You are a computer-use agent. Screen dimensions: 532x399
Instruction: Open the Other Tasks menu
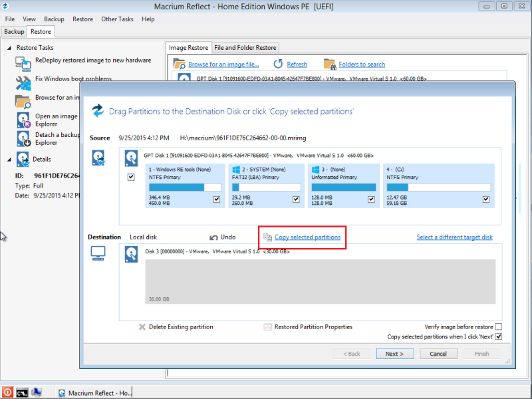tap(118, 19)
